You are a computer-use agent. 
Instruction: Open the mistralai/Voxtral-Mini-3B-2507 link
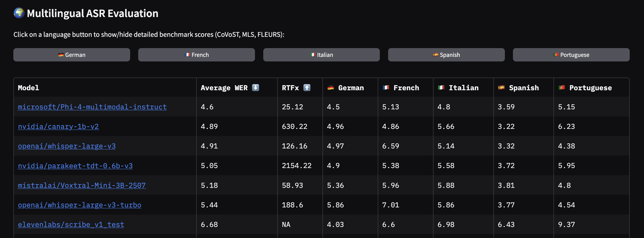click(82, 185)
